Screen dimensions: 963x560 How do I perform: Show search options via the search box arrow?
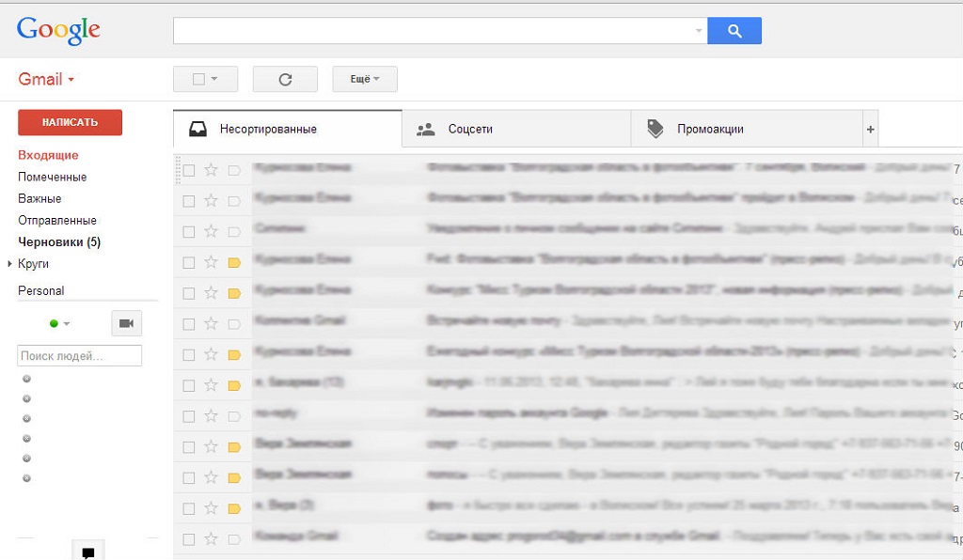tap(699, 31)
